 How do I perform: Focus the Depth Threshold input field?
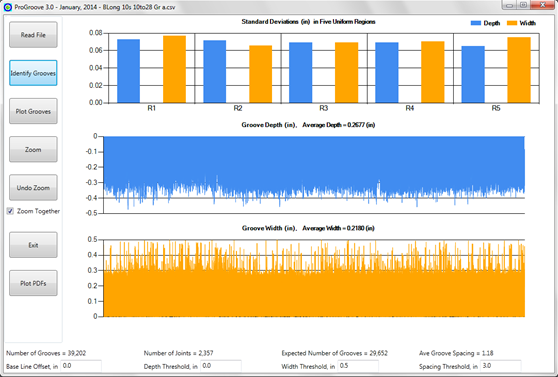221,366
